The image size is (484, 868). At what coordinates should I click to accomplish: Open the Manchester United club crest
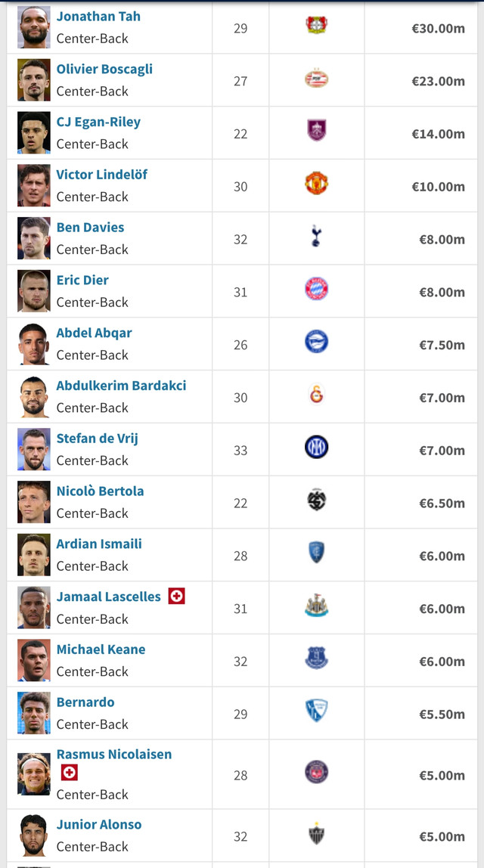tap(316, 183)
